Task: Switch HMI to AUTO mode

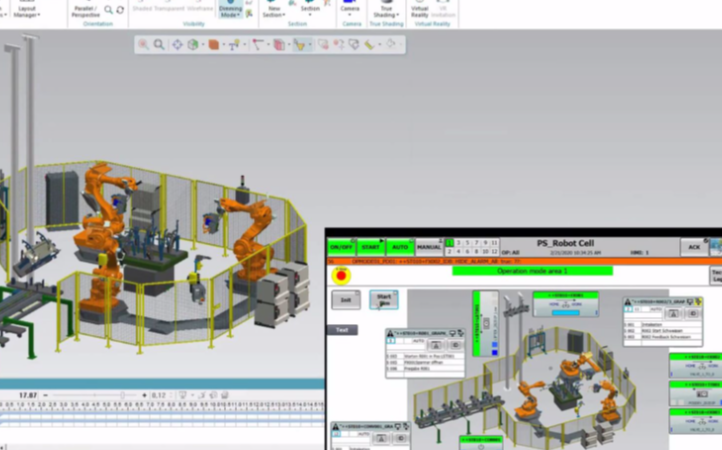Action: 400,247
